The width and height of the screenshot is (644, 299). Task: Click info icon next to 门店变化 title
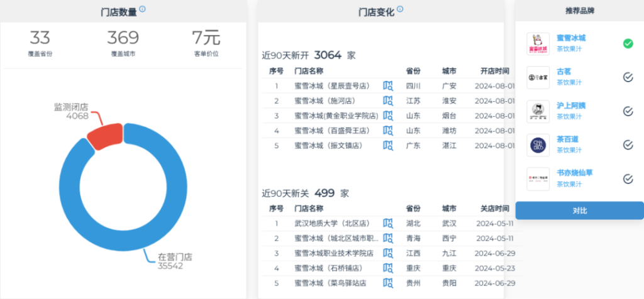[x=400, y=9]
